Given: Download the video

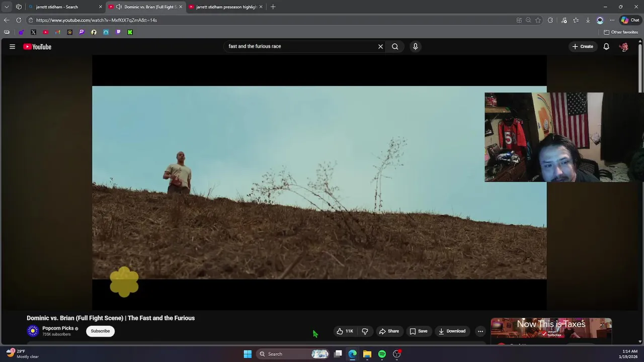Looking at the screenshot, I should (452, 331).
